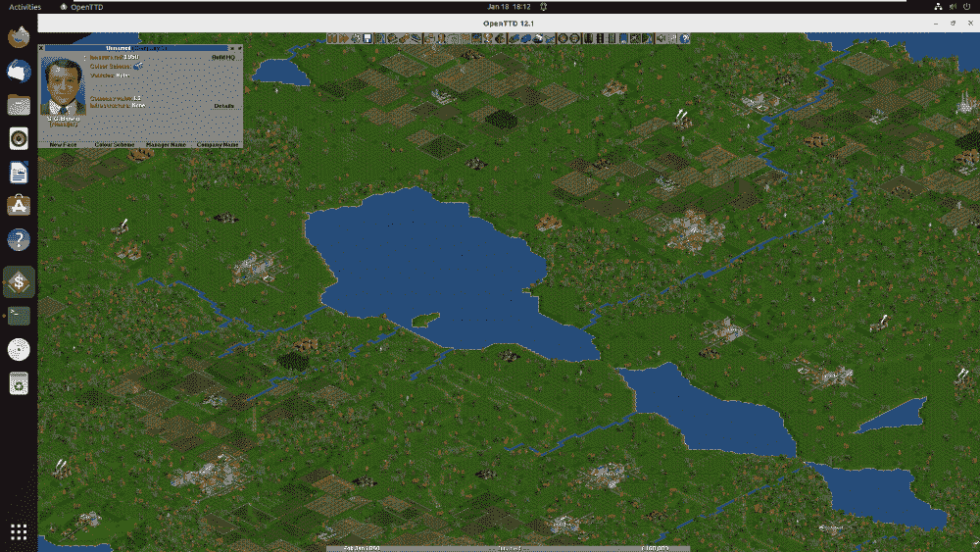This screenshot has width=980, height=552.
Task: Open help question mark icon
Action: 685,39
